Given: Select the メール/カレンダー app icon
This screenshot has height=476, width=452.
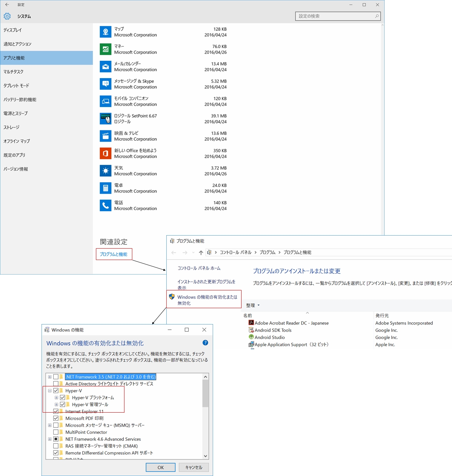Looking at the screenshot, I should (x=106, y=67).
